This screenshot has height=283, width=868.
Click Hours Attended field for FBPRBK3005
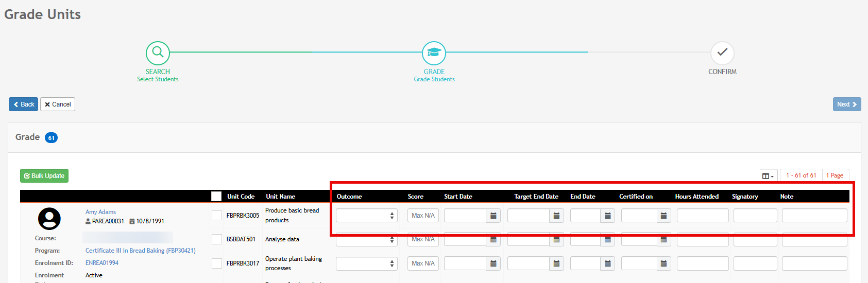[x=703, y=216]
